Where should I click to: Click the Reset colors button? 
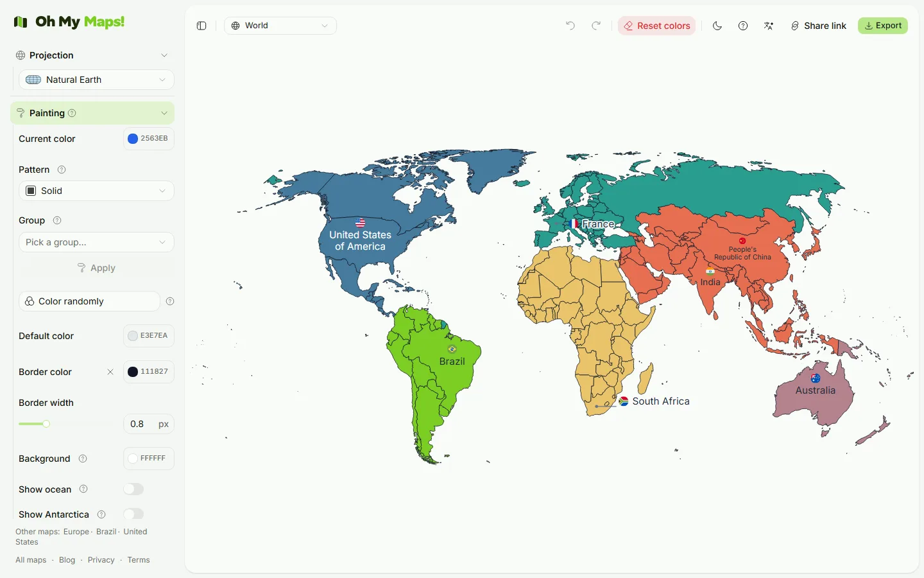(x=656, y=26)
